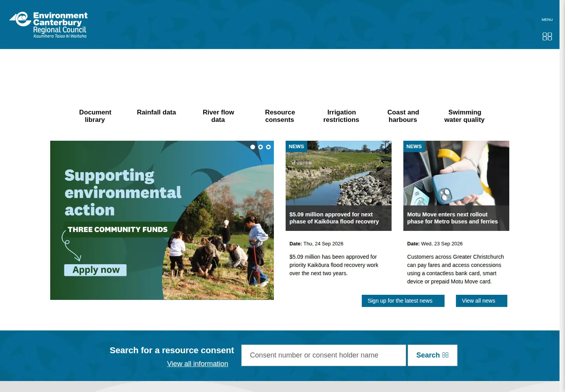Select the second carousel slide dot
Viewport: 565px width, 392px height.
[261, 147]
